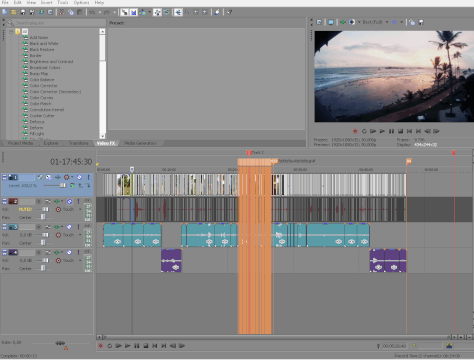Viewport: 474px width, 360px height.
Task: Click the What's This help icon
Action: tap(229, 12)
